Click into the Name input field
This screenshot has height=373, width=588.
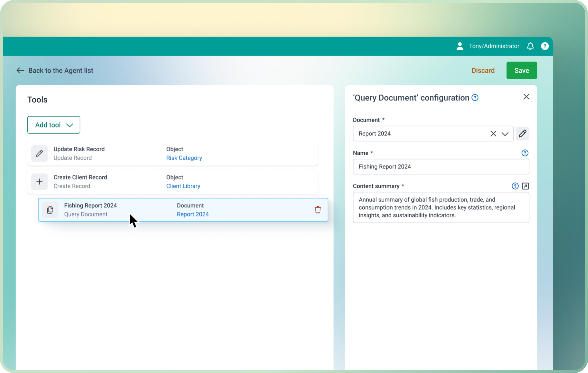(x=441, y=167)
